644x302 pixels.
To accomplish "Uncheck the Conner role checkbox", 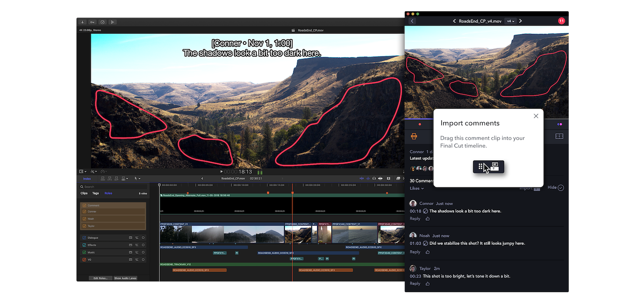I will click(x=85, y=212).
